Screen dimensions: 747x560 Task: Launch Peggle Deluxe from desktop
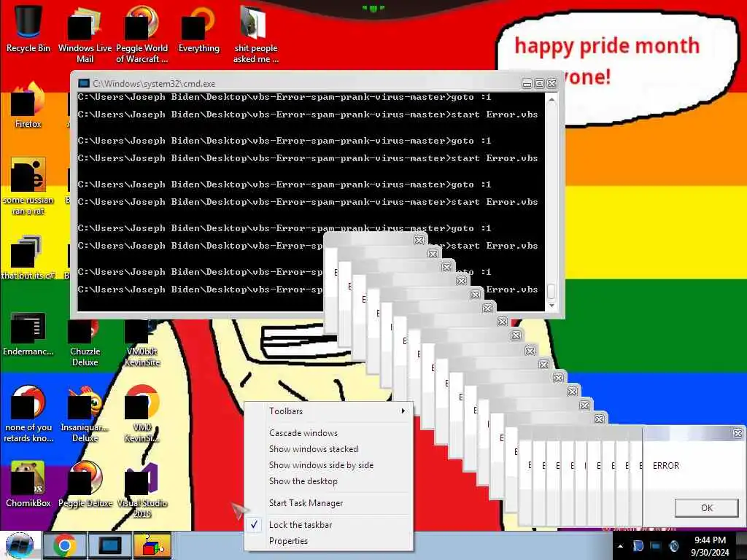[85, 483]
